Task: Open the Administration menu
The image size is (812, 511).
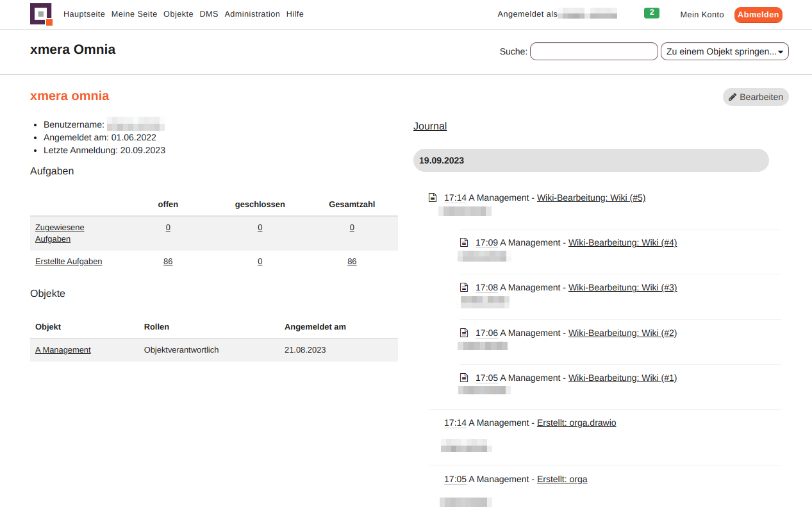Action: (x=252, y=13)
